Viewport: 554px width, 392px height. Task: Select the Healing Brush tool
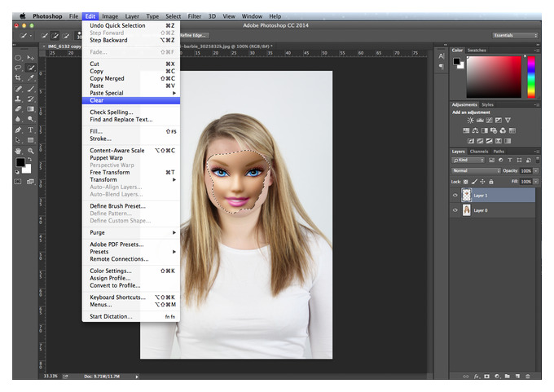[x=18, y=89]
